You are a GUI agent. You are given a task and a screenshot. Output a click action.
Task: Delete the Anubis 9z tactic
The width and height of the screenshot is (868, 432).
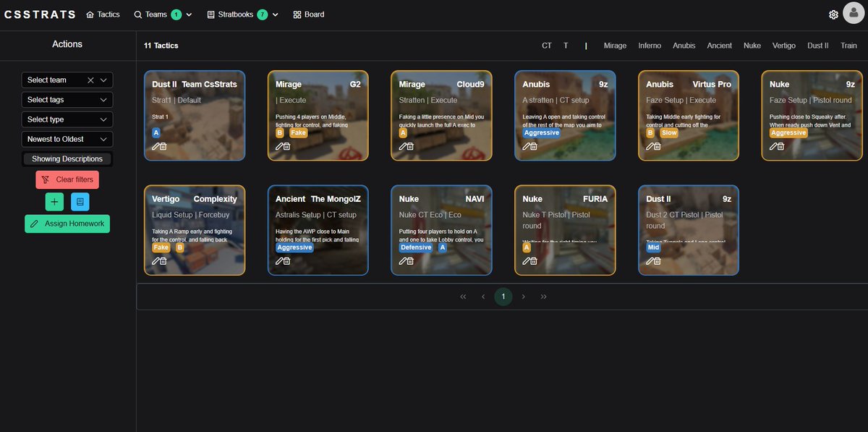[x=535, y=146]
